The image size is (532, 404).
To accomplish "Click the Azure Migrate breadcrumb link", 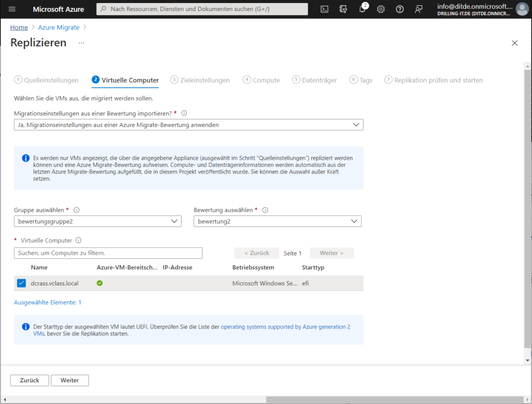I will 59,28.
